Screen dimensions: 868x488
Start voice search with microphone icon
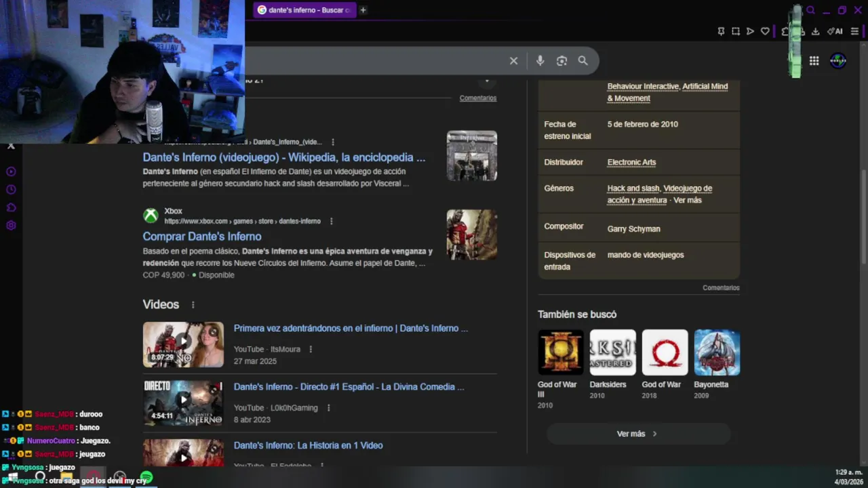tap(540, 61)
